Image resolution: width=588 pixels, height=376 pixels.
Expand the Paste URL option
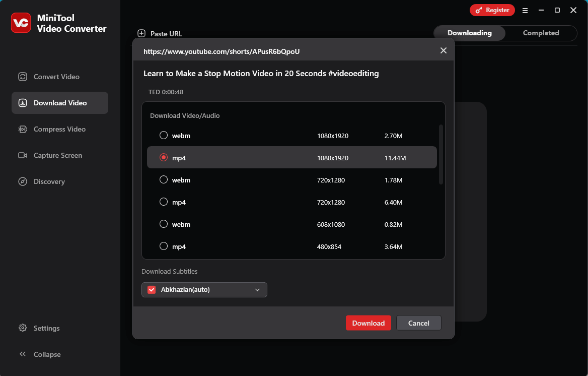160,33
